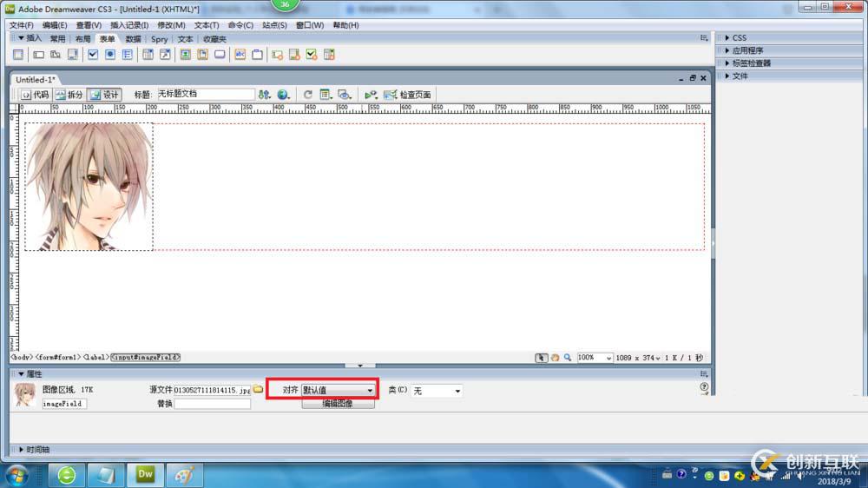
Task: Open the 修改(M) menu
Action: click(171, 25)
